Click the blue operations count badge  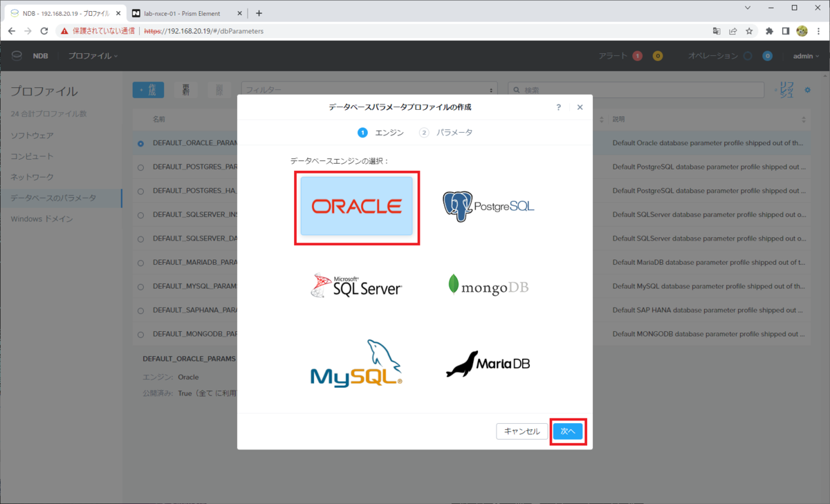[768, 56]
